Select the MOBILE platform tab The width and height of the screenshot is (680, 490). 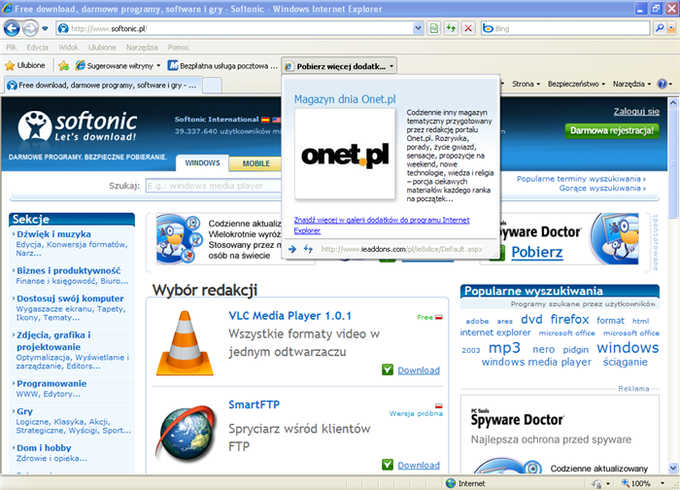click(256, 163)
